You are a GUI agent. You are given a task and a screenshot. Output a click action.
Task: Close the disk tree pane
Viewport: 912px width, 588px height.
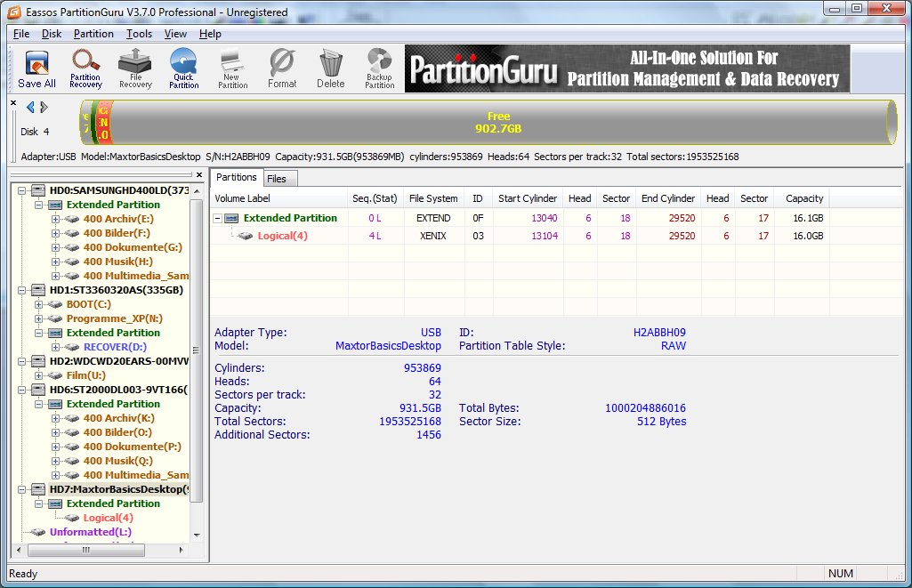199,174
